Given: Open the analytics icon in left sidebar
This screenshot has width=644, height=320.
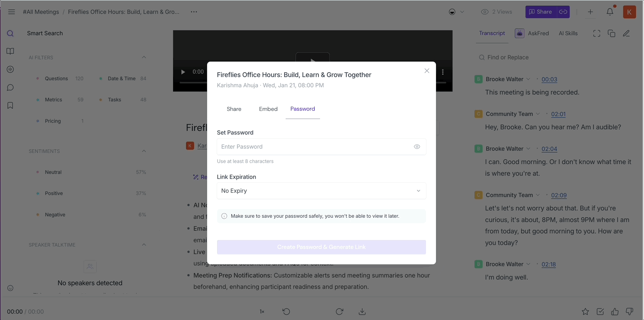Looking at the screenshot, I should [x=10, y=70].
